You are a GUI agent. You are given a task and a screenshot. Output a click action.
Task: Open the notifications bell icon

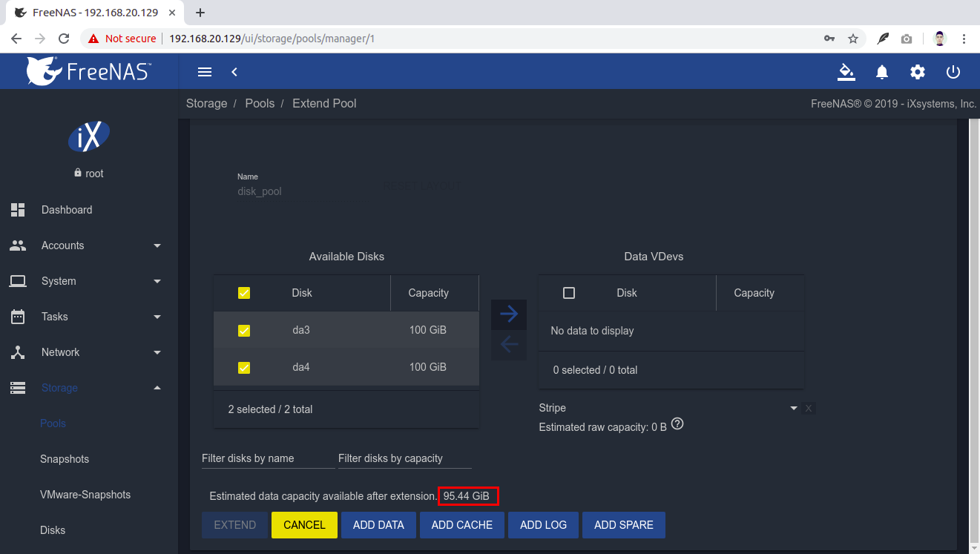(882, 72)
